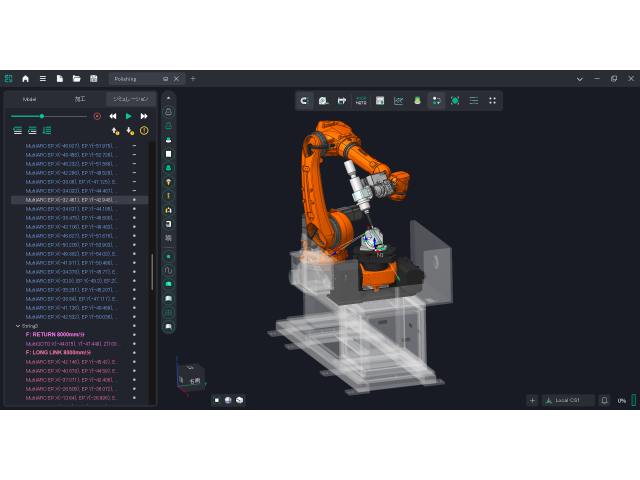The height and width of the screenshot is (480, 640).
Task: Click the chart graph icon in viewport toolbar
Action: pyautogui.click(x=399, y=100)
